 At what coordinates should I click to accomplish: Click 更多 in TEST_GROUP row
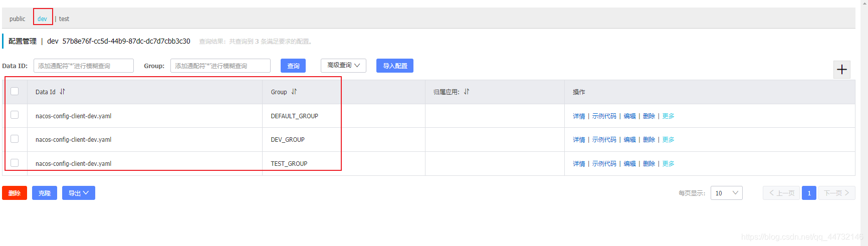coord(668,164)
